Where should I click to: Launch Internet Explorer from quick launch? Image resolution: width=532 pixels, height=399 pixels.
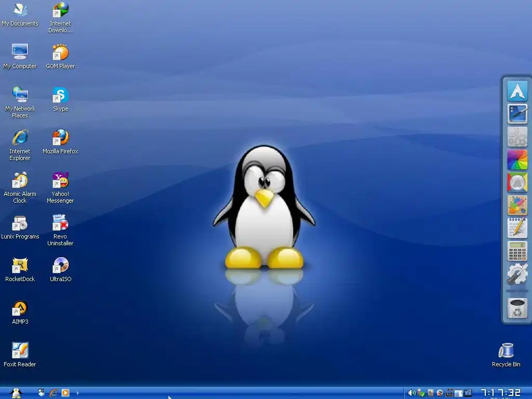click(x=54, y=393)
